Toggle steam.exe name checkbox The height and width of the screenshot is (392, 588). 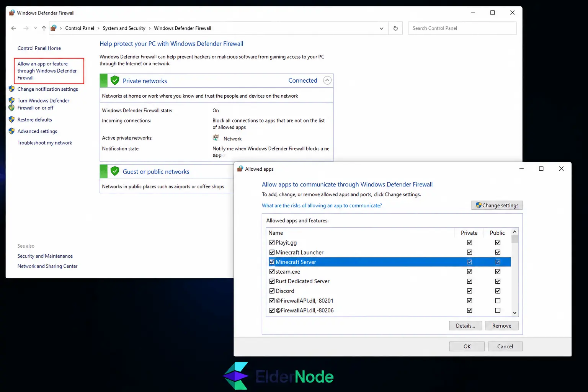272,271
